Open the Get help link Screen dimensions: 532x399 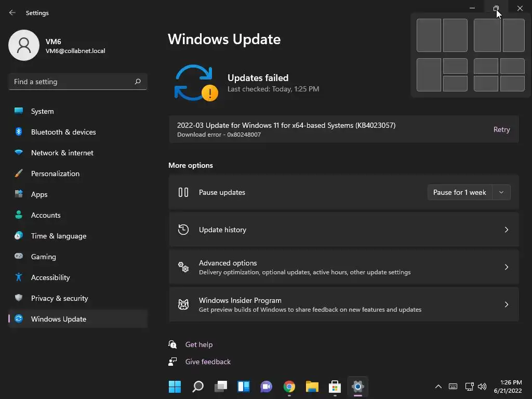[199, 344]
